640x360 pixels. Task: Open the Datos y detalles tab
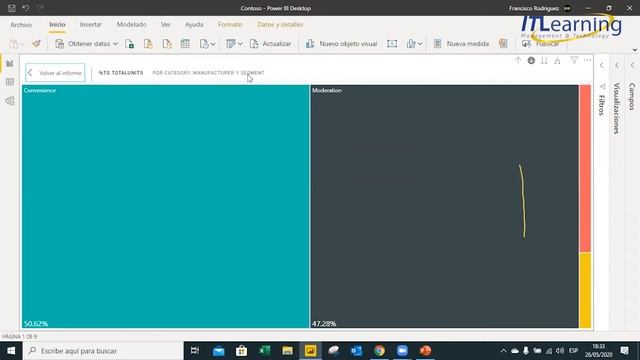(x=280, y=25)
